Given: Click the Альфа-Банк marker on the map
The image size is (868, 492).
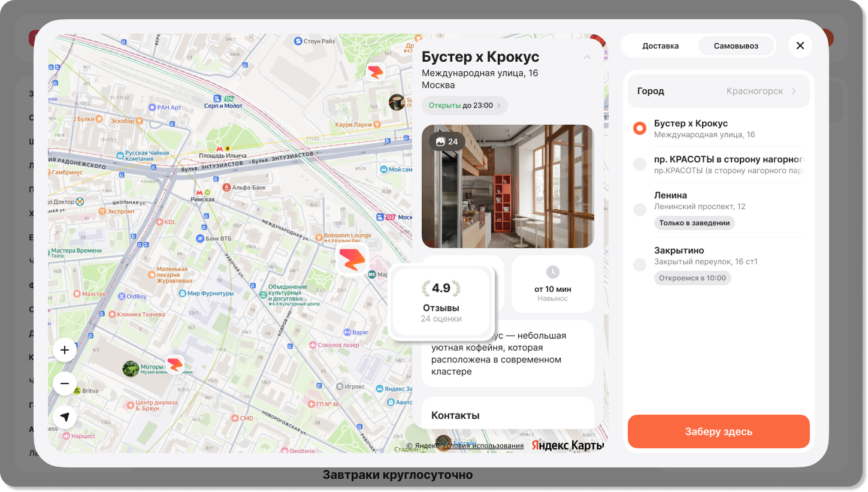Looking at the screenshot, I should coord(227,187).
